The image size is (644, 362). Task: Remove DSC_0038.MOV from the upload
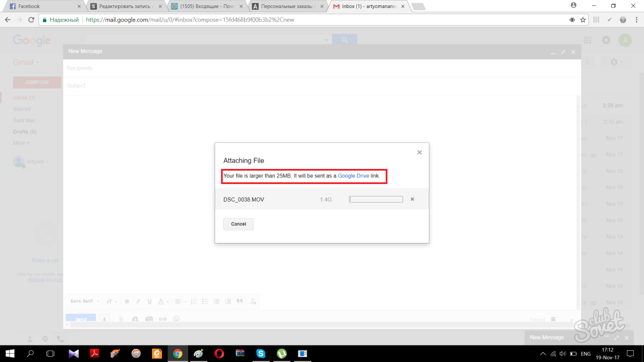click(412, 200)
